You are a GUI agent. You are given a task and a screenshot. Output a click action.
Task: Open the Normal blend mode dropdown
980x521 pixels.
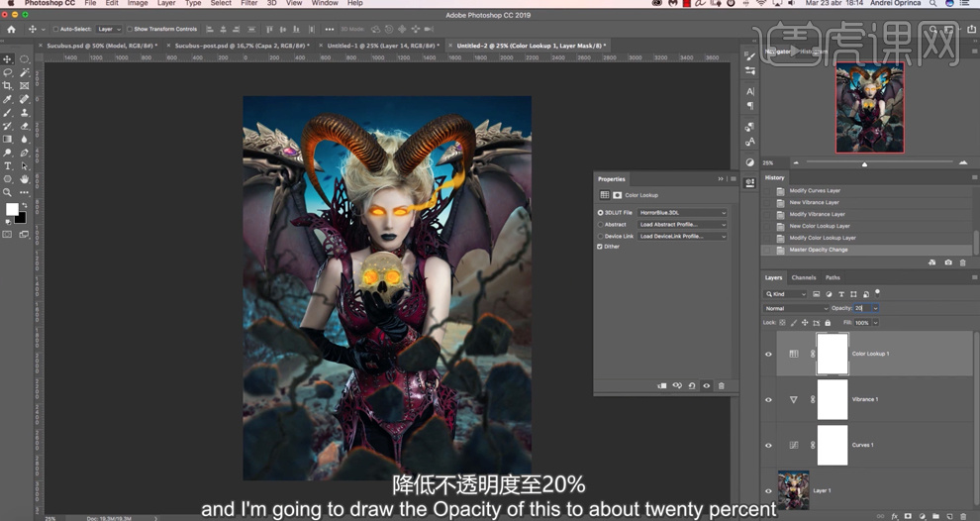click(796, 308)
